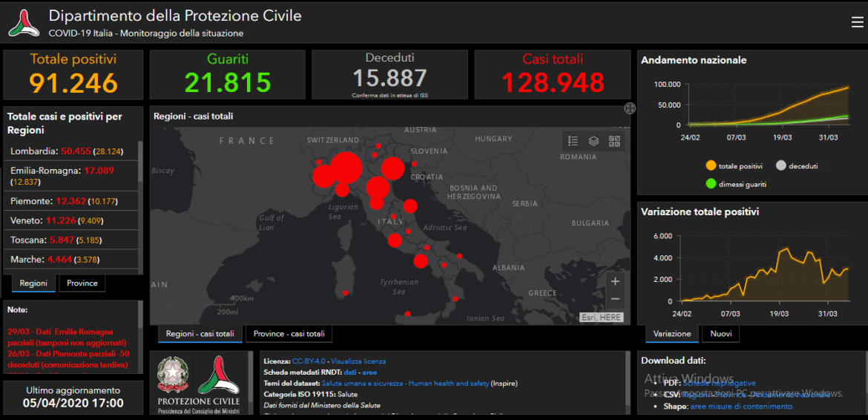The width and height of the screenshot is (868, 420).
Task: Open the Esri, HERE map attribution
Action: point(601,318)
